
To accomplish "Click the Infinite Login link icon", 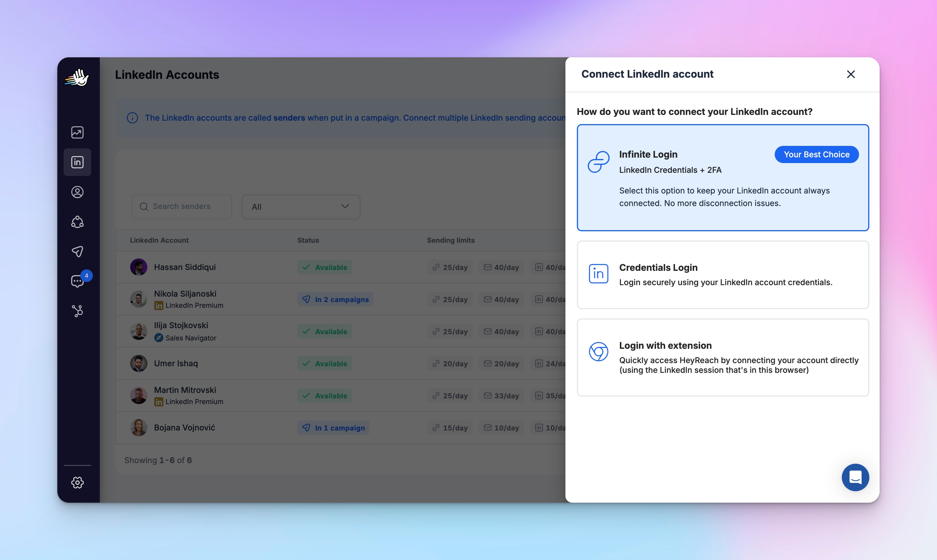I will click(x=598, y=162).
